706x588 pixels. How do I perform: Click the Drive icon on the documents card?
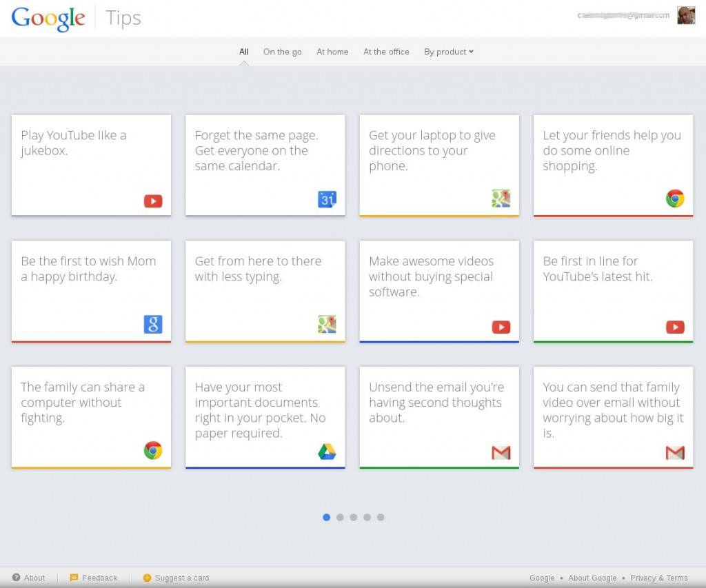327,452
